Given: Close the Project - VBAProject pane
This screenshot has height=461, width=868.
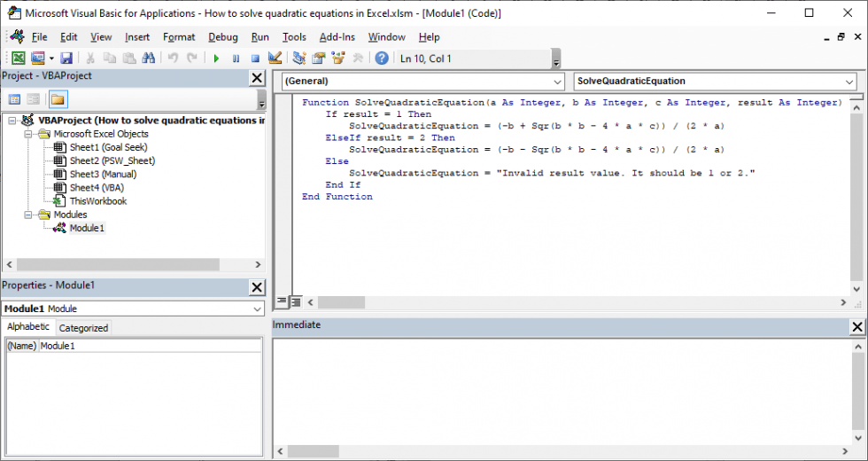Looking at the screenshot, I should coord(257,78).
